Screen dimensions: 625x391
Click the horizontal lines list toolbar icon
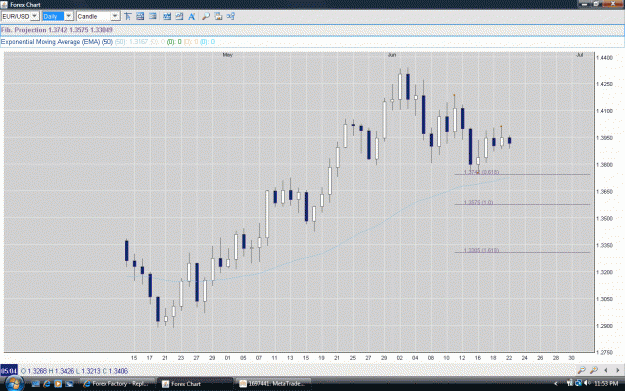tap(152, 16)
